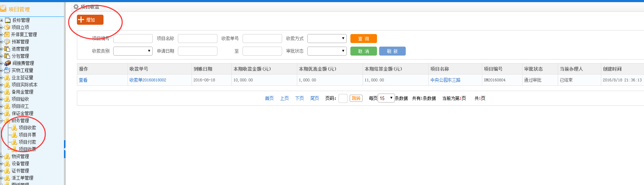Viewport: 644px width, 185px height.
Task: Click the orange 增加 button
Action: pos(90,20)
